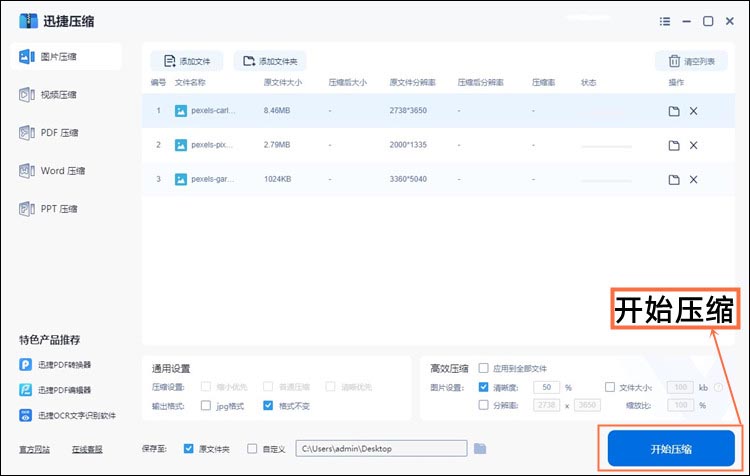
Task: Switch to 视频压缩 in the sidebar
Action: click(x=48, y=95)
